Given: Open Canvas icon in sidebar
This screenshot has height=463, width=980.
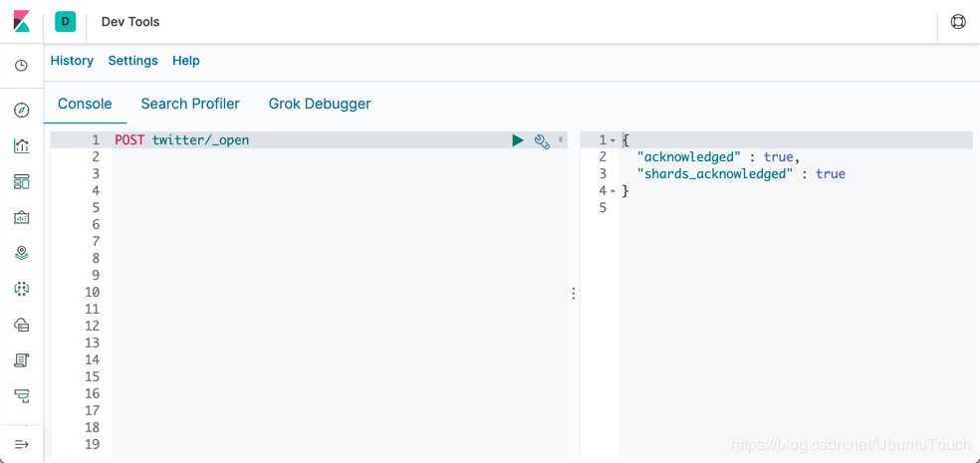Looking at the screenshot, I should click(x=21, y=217).
